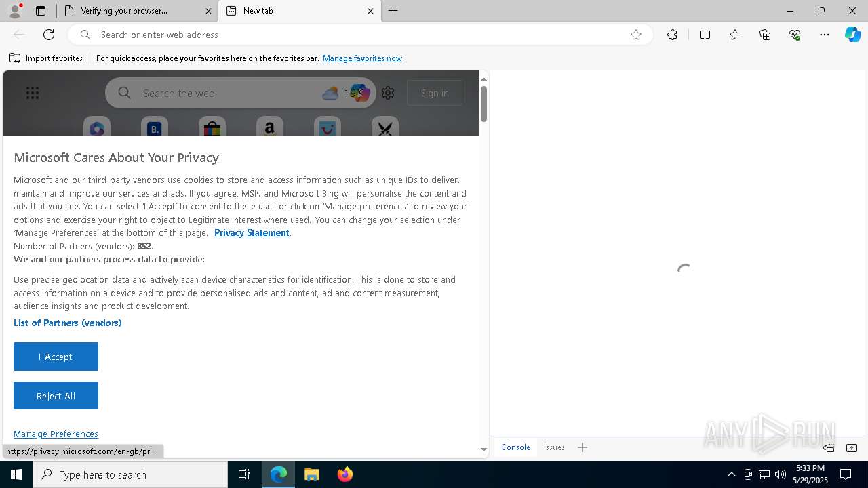Viewport: 868px width, 488px height.
Task: Click the page vertical scrollbar thumb
Action: click(x=484, y=104)
